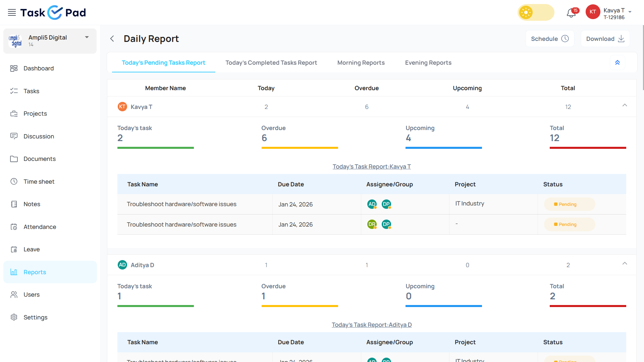Click the double-chevron collapse icon on tab bar
The width and height of the screenshot is (644, 362).
[617, 63]
